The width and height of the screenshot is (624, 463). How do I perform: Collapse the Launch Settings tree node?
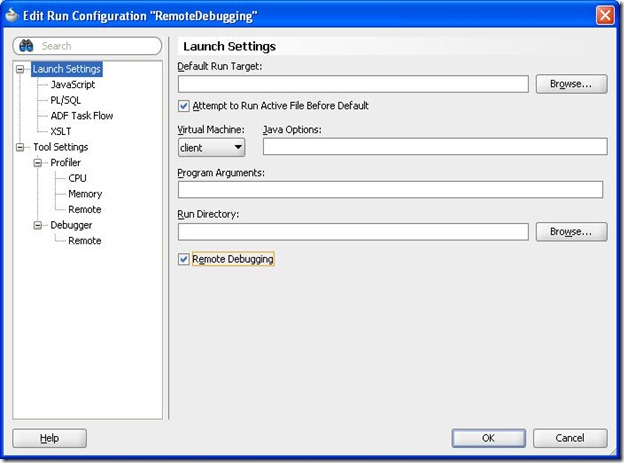coord(22,69)
